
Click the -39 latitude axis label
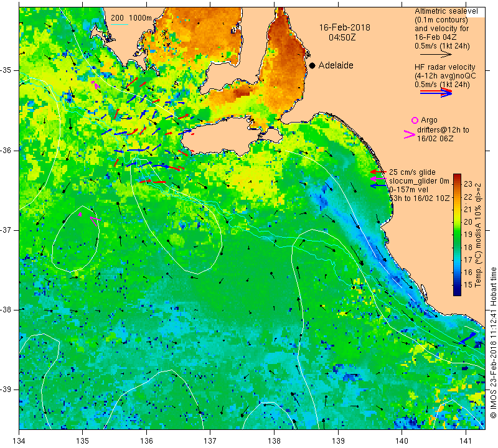pyautogui.click(x=6, y=390)
